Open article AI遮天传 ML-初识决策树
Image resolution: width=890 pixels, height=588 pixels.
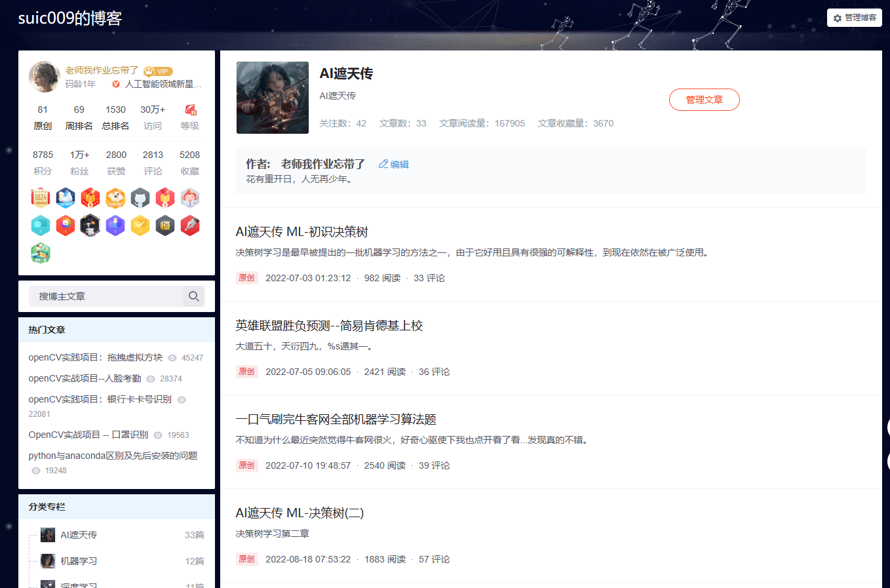[x=301, y=232]
